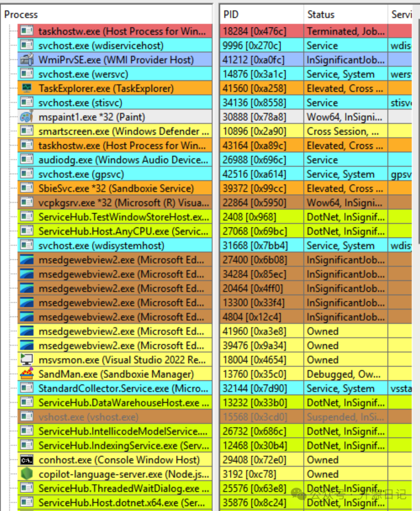420x511 pixels.
Task: Click PID cell 41560 [0xa258]
Action: pos(261,88)
